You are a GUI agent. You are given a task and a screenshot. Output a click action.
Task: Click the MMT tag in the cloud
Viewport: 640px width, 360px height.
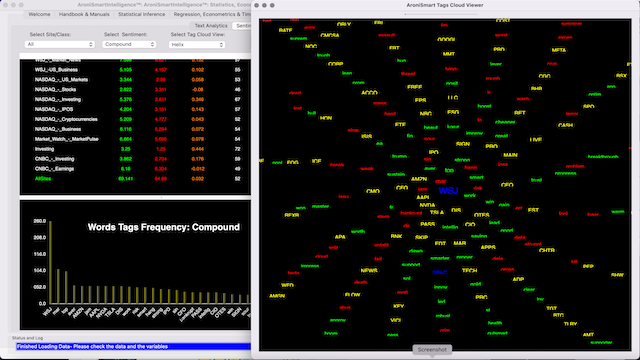(x=449, y=54)
